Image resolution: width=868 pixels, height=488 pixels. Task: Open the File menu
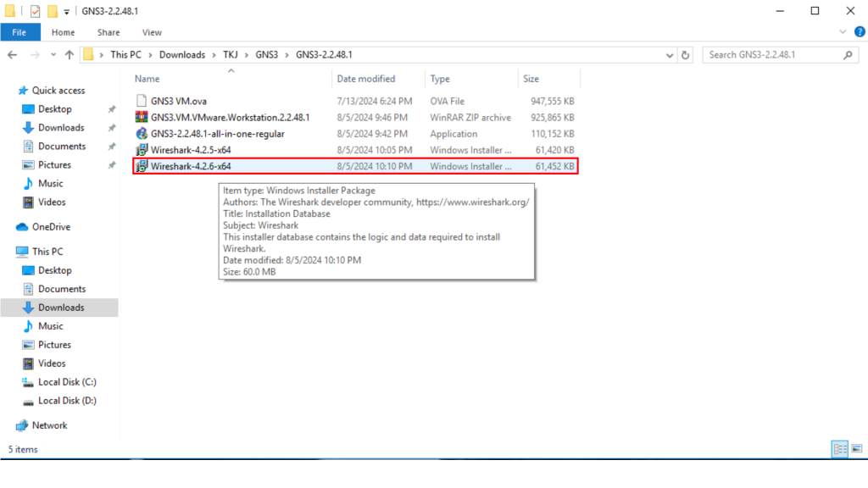tap(19, 32)
